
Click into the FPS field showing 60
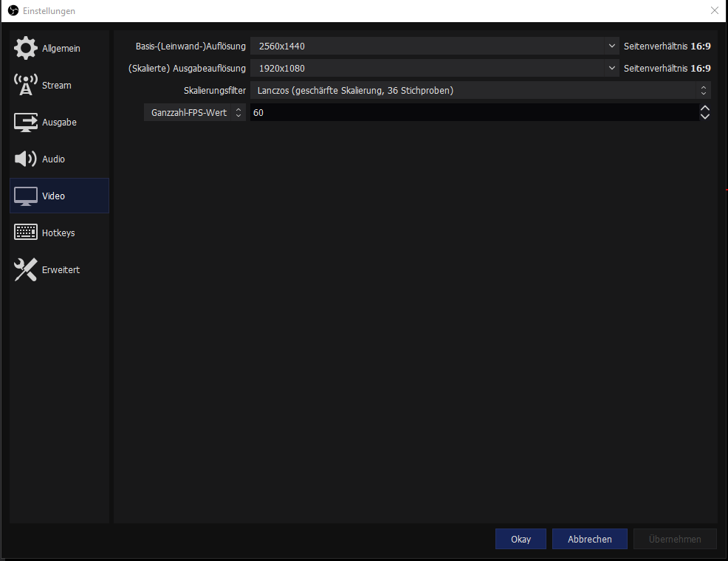pos(473,112)
